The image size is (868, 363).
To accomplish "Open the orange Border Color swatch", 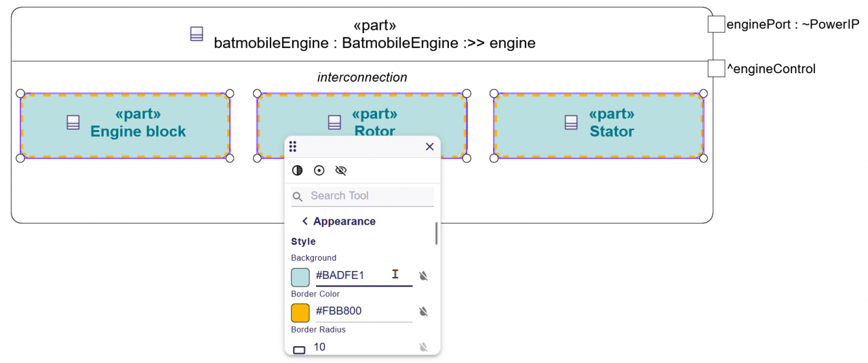I will [300, 312].
